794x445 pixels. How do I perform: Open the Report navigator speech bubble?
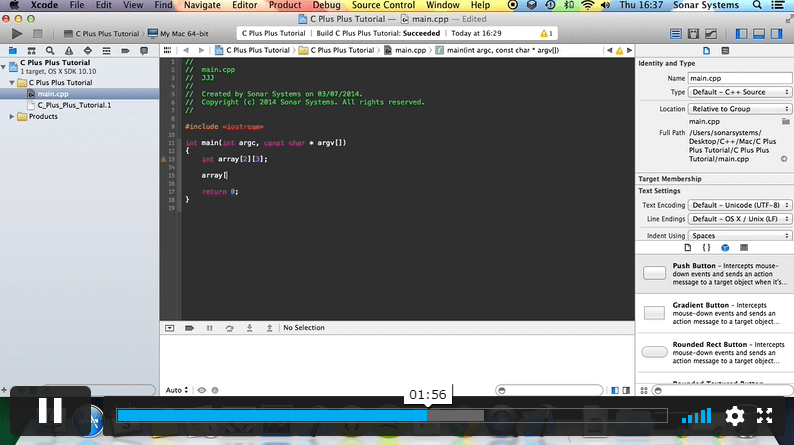pos(144,51)
